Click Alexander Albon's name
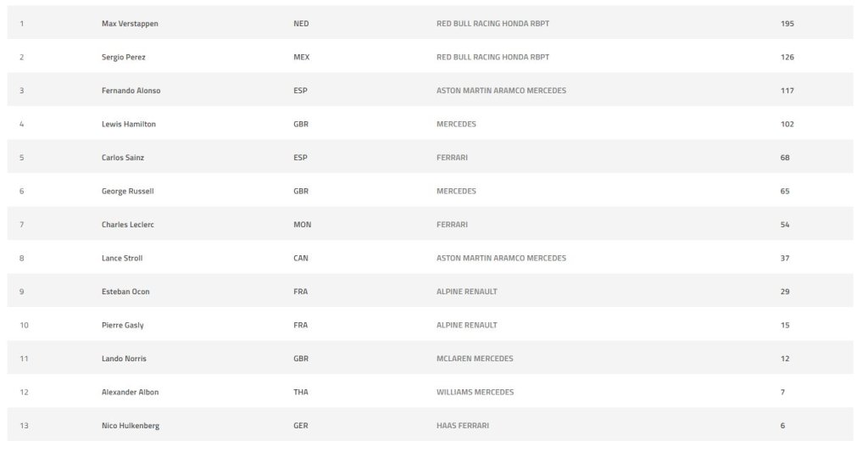868x452 pixels. [130, 392]
